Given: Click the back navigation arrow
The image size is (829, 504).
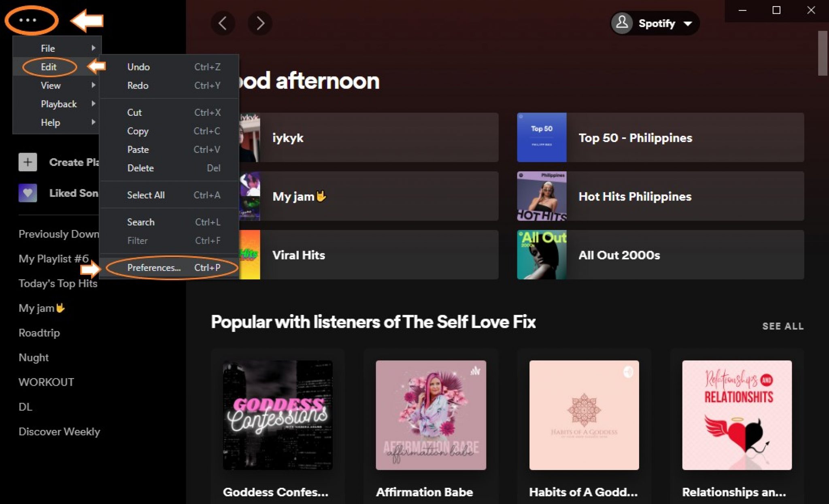Looking at the screenshot, I should point(223,23).
